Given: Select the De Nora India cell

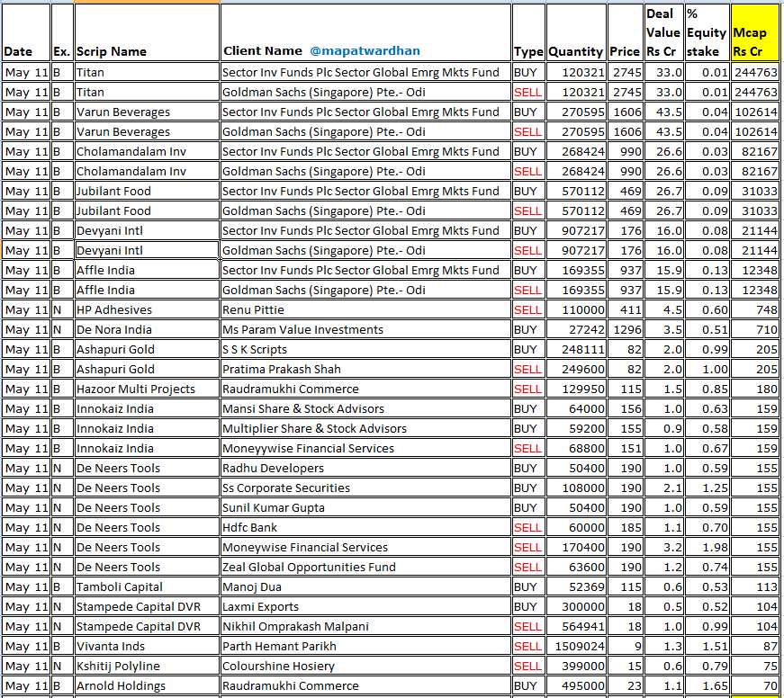Looking at the screenshot, I should (147, 330).
